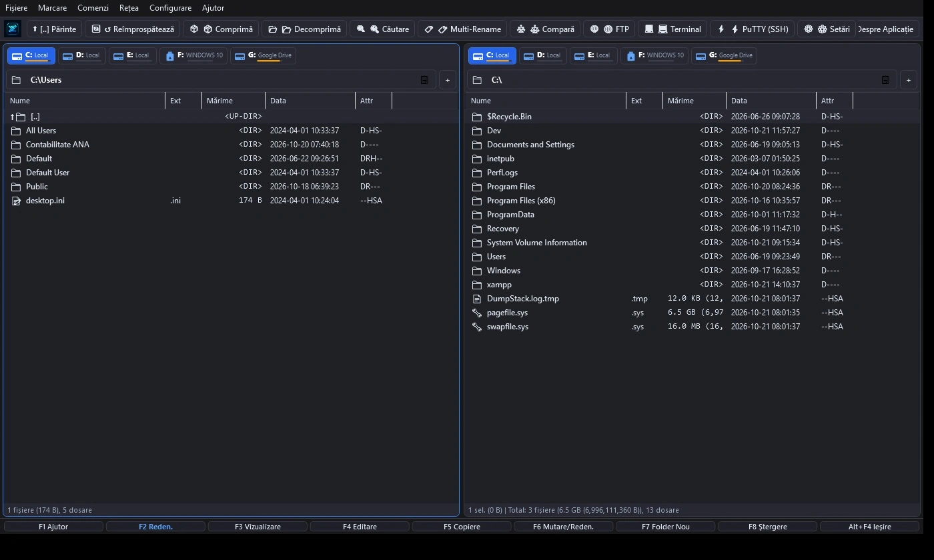Click the Comprimă archive button
This screenshot has height=560, width=934.
coord(221,29)
